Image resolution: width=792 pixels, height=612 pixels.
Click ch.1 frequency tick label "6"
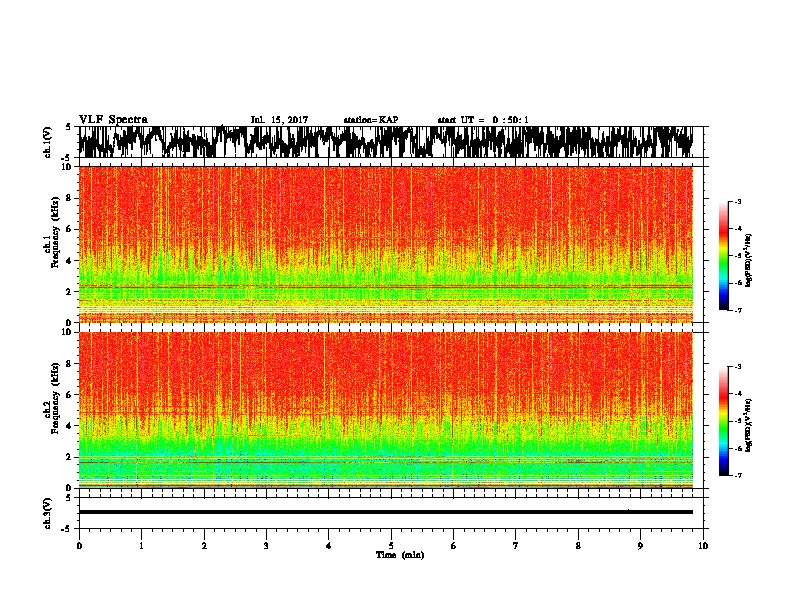click(69, 229)
